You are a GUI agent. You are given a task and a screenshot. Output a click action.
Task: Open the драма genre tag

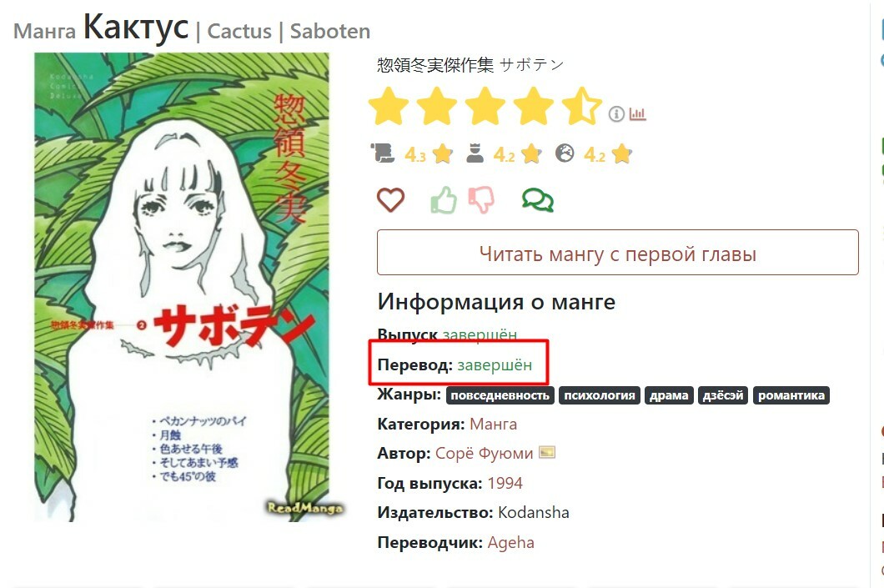[x=669, y=395]
